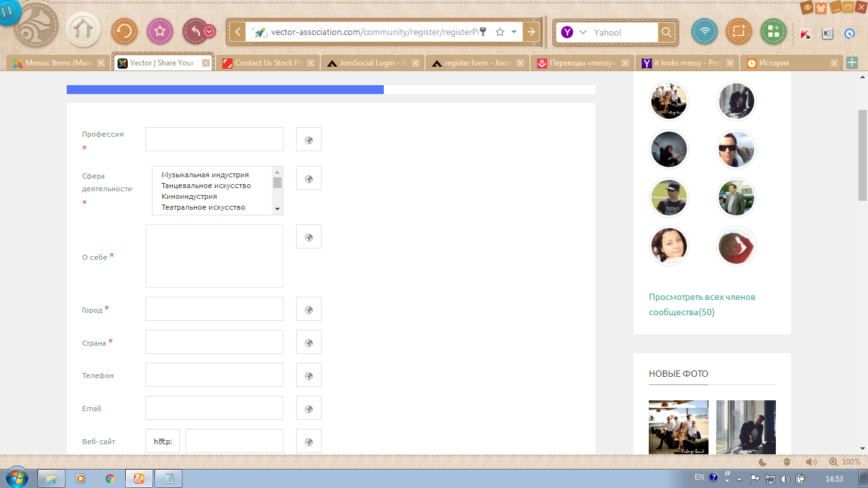Open the Wi-Fi sharing icon
This screenshot has width=868, height=488.
coord(704,31)
